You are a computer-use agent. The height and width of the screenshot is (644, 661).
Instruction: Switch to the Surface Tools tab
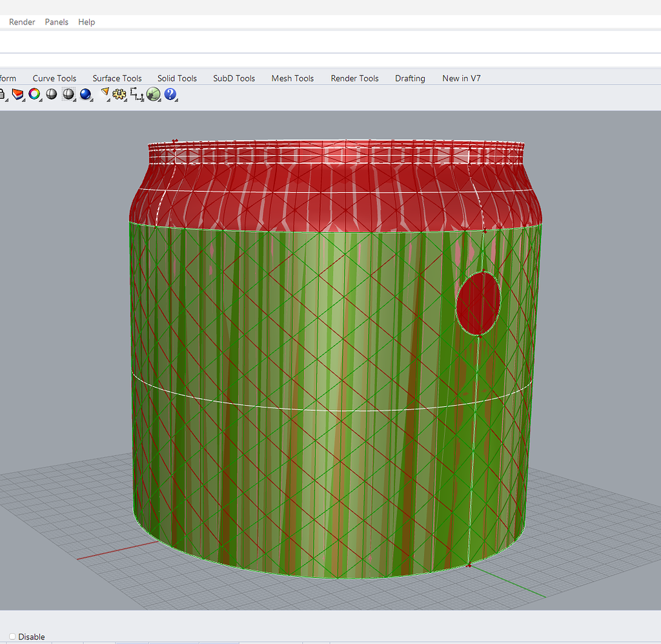(x=117, y=78)
